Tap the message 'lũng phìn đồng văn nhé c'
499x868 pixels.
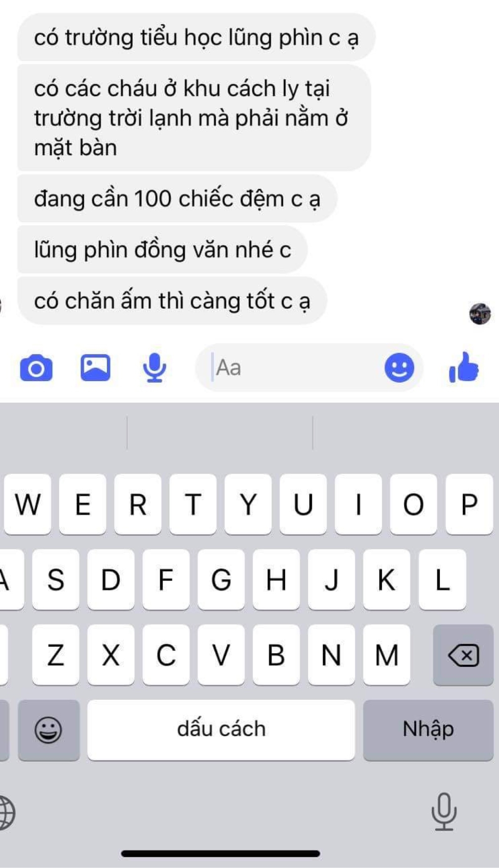click(x=162, y=250)
